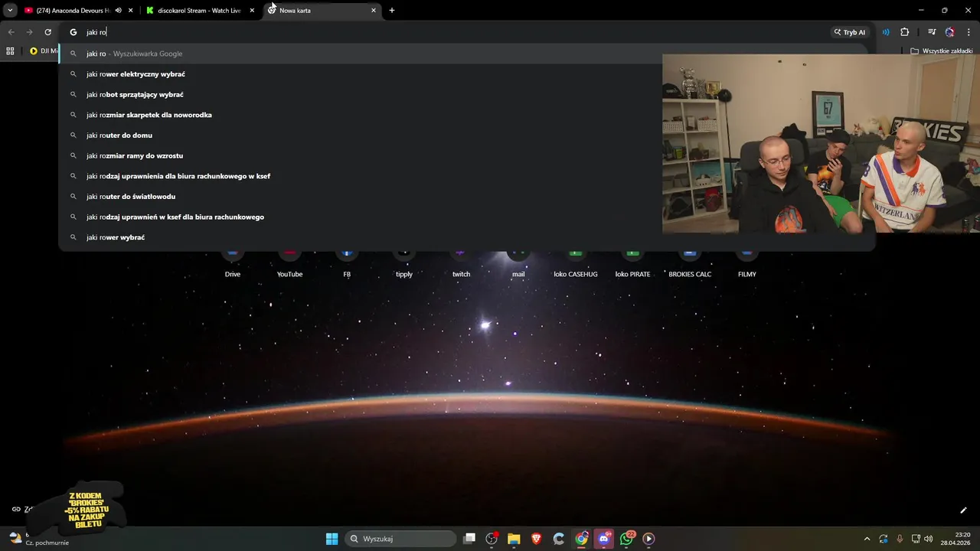
Task: Open the Chrome three-dot menu
Action: 969,32
